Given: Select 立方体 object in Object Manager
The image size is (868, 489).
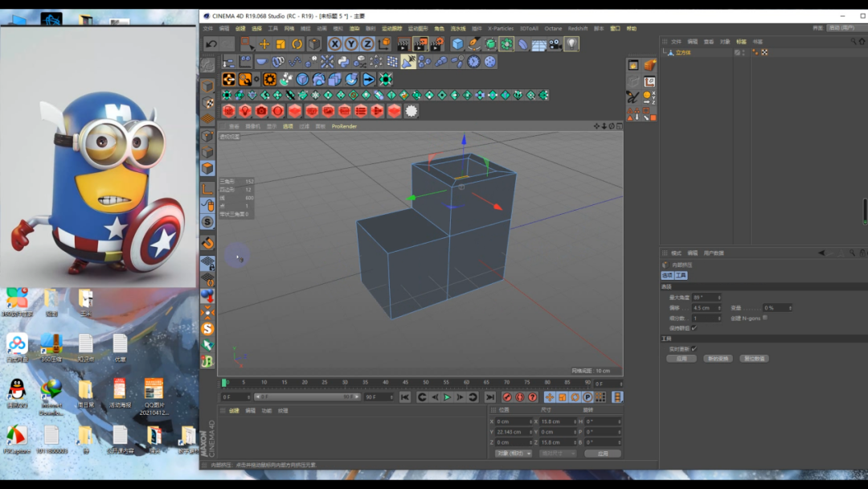Looking at the screenshot, I should tap(683, 52).
